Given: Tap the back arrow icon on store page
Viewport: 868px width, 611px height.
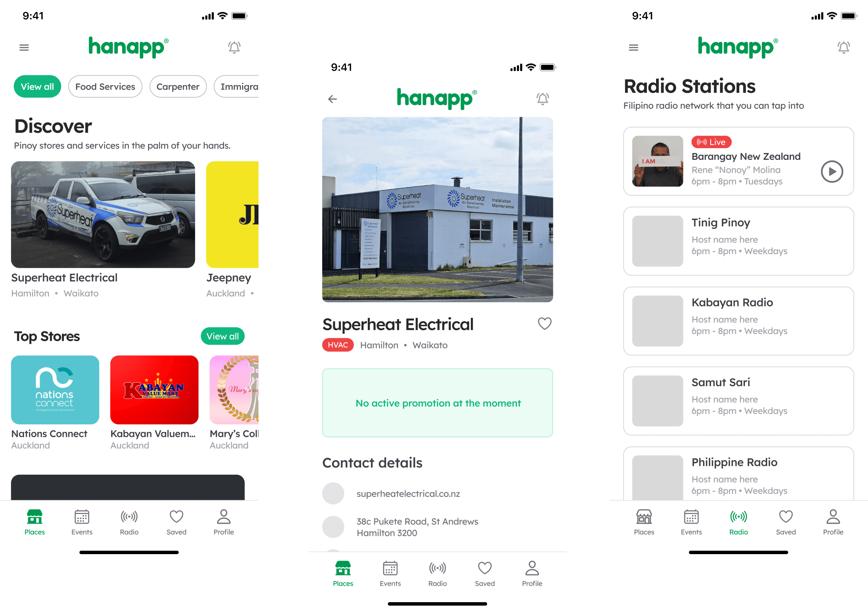Looking at the screenshot, I should pyautogui.click(x=333, y=99).
